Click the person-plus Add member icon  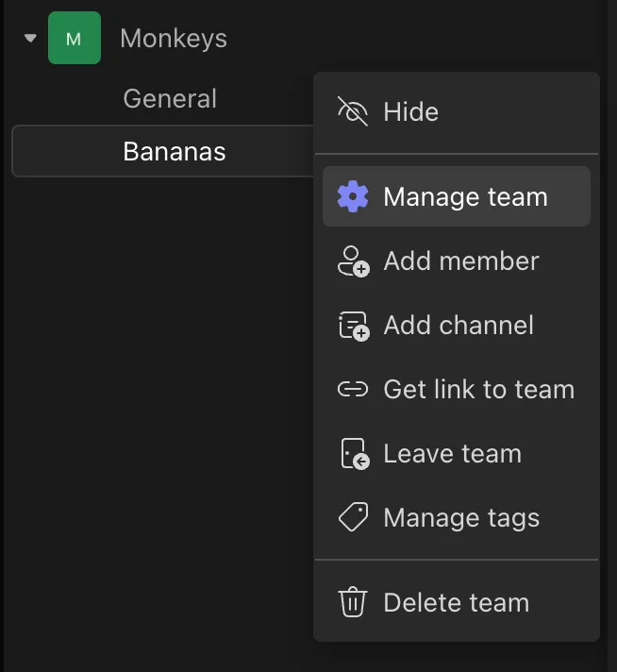(354, 261)
